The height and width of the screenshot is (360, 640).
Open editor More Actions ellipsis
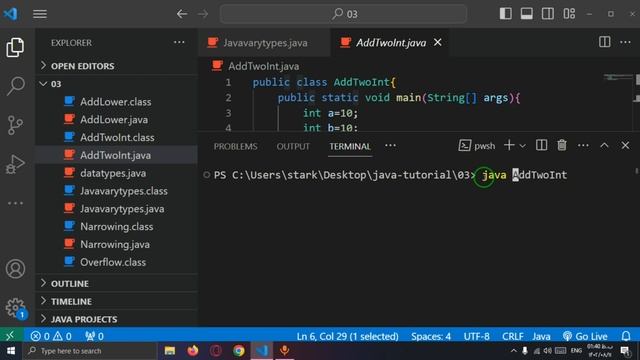[625, 42]
